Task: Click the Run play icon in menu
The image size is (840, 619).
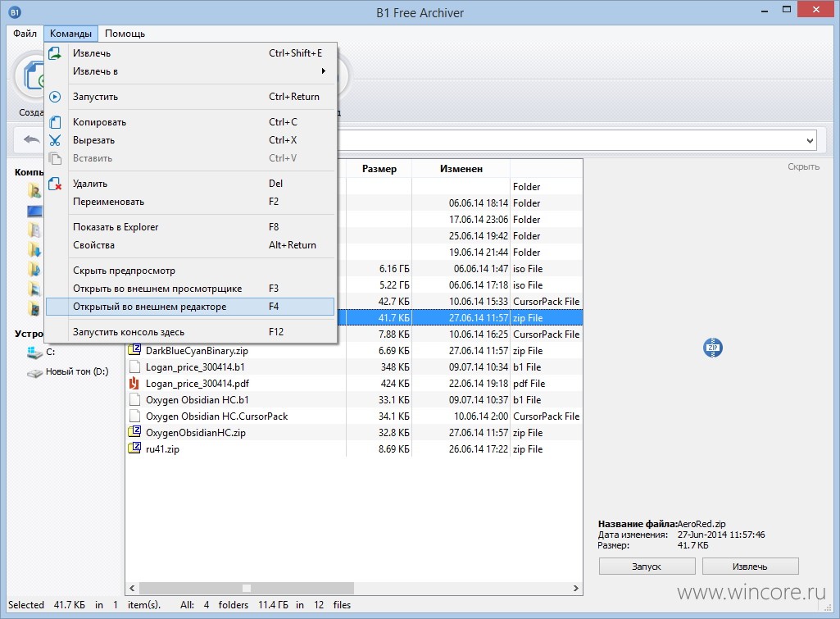Action: [x=55, y=97]
